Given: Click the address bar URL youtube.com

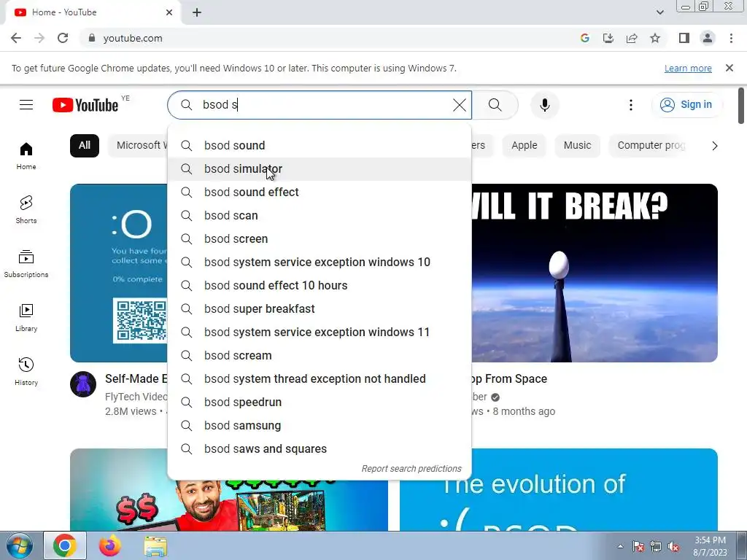Looking at the screenshot, I should click(x=133, y=38).
